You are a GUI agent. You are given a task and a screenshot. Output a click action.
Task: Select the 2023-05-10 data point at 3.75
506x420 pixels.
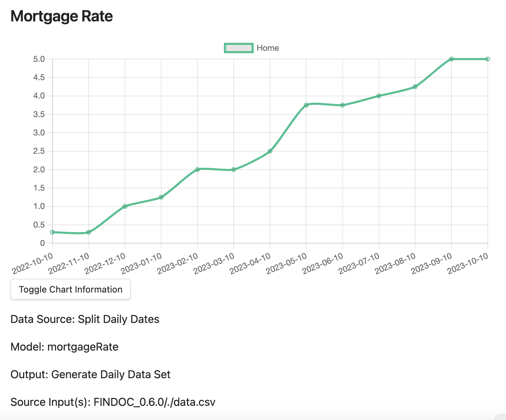coord(306,105)
